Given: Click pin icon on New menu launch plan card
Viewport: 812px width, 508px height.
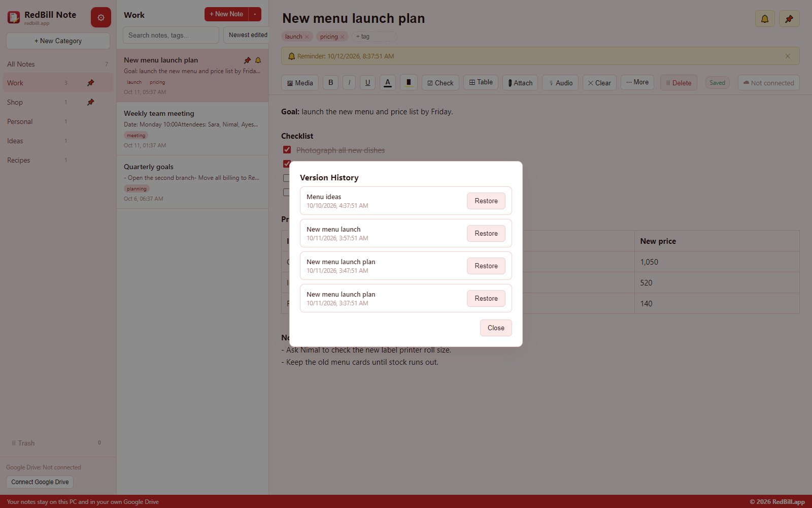Looking at the screenshot, I should (x=247, y=60).
